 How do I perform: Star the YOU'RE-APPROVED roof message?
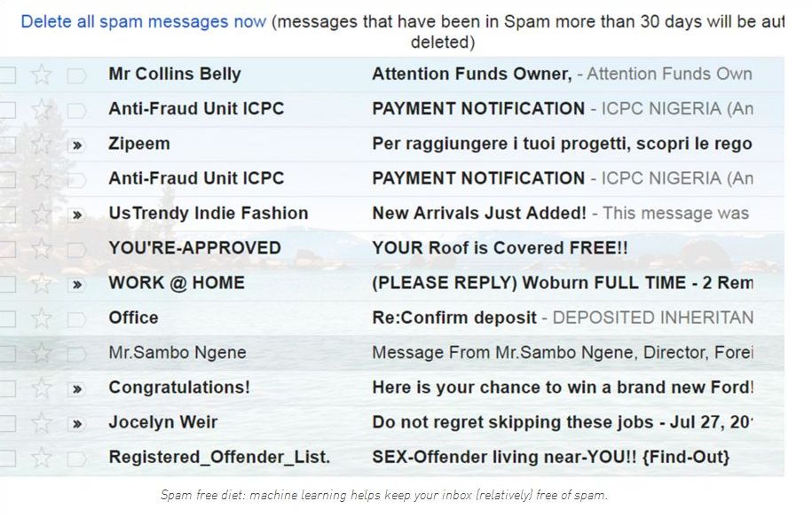(42, 249)
